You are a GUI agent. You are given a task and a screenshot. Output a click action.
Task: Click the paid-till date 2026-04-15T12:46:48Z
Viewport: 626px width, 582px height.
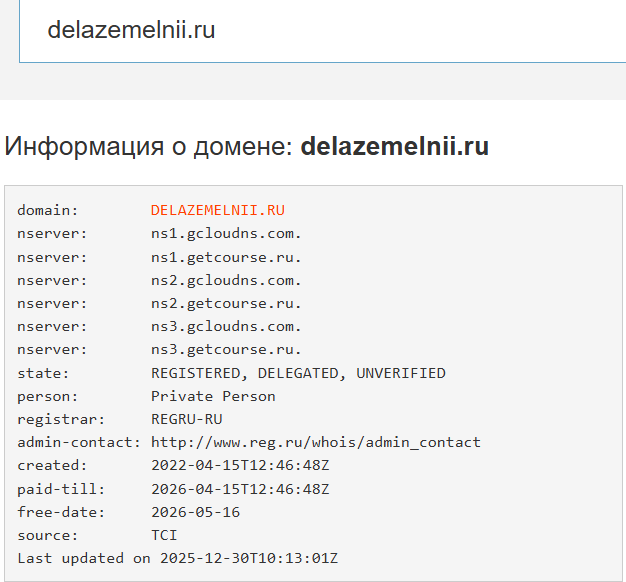click(x=240, y=489)
